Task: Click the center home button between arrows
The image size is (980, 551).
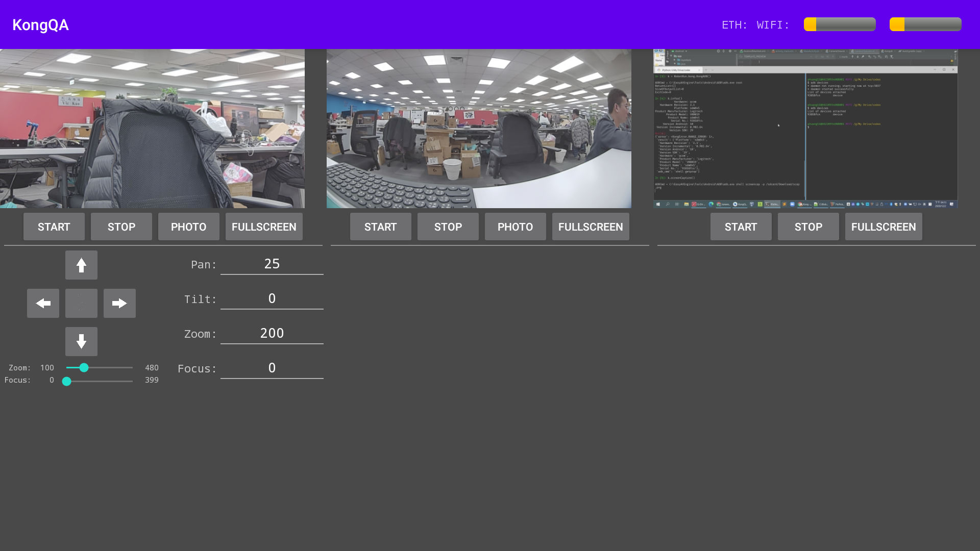Action: click(x=81, y=303)
